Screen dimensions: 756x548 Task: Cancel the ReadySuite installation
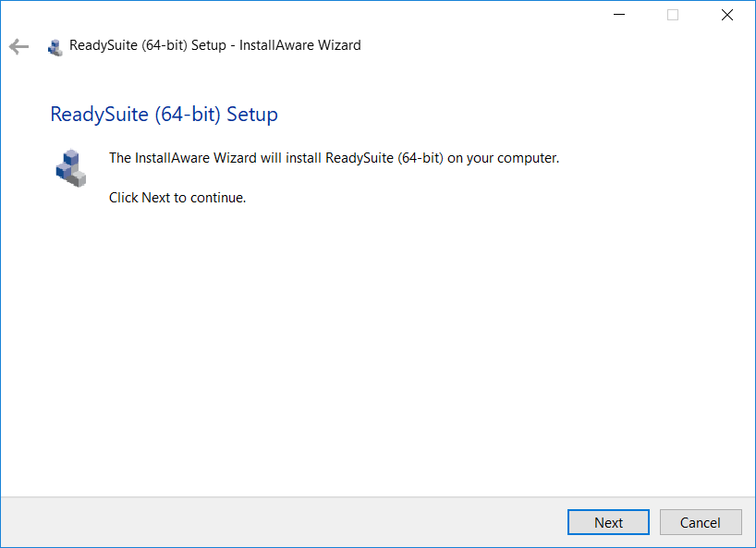pyautogui.click(x=700, y=522)
